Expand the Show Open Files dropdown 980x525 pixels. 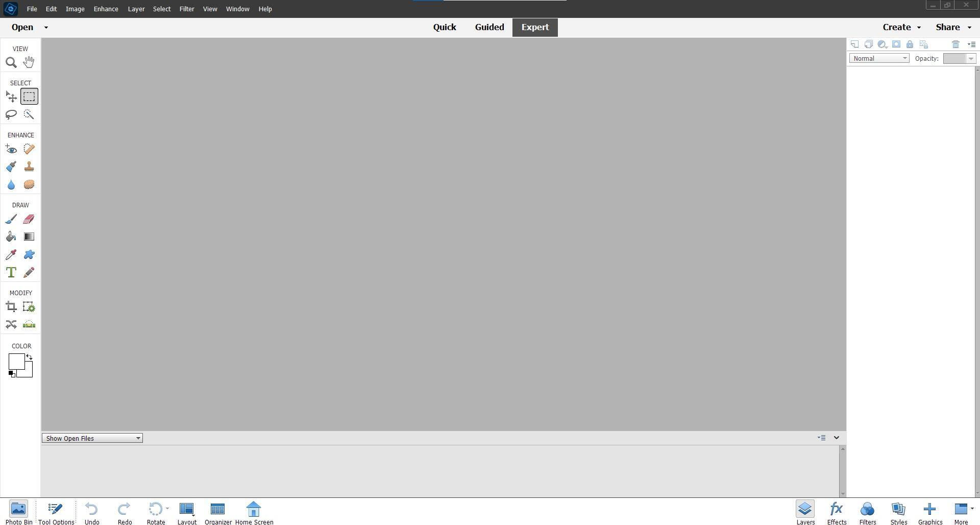pos(92,439)
